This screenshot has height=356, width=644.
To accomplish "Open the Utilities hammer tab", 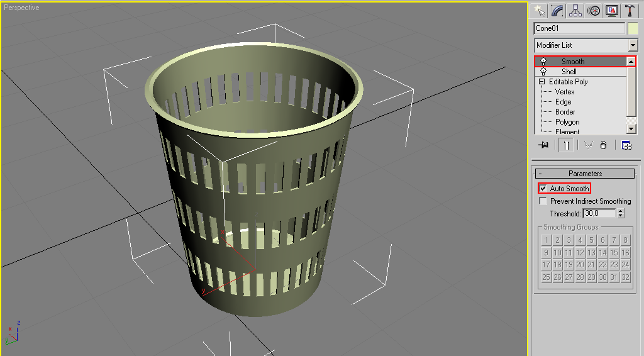I will (630, 11).
